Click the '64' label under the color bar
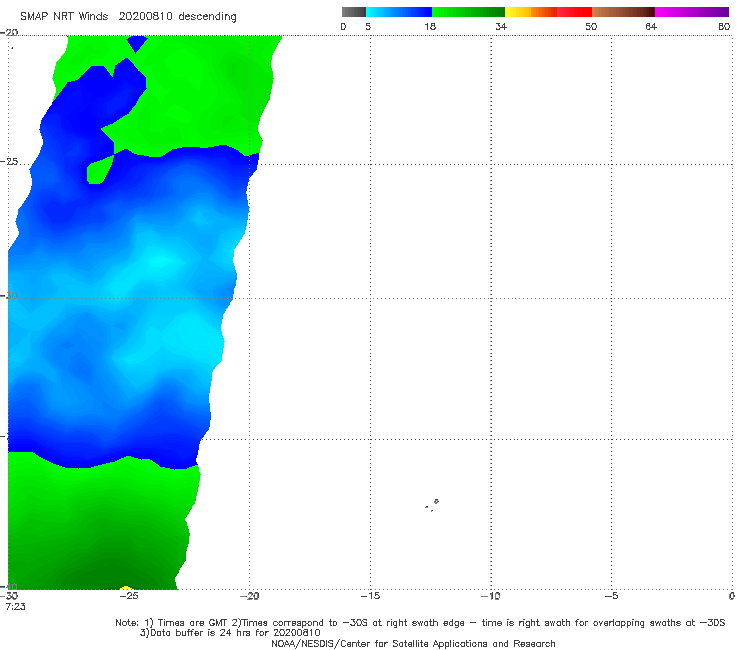 [x=651, y=26]
